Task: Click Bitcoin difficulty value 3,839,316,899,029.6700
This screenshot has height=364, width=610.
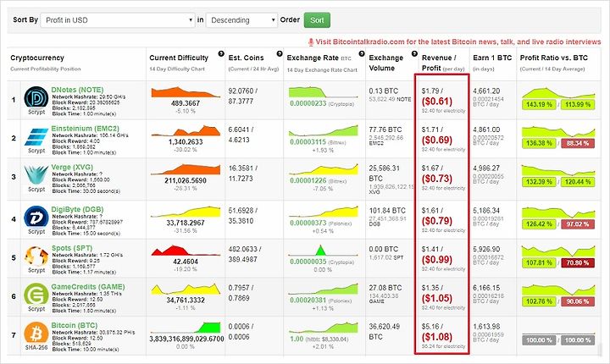Action: (186, 339)
